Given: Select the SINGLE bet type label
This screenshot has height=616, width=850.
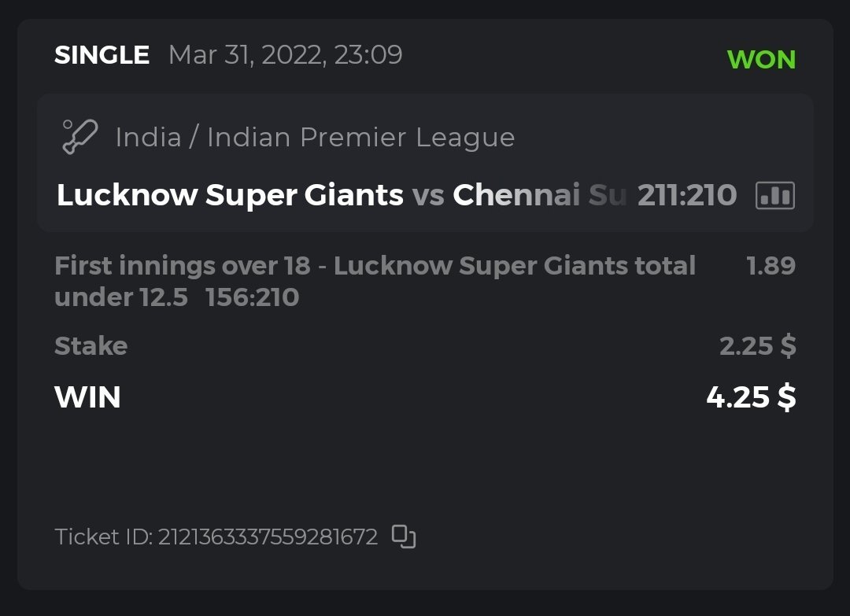Looking at the screenshot, I should point(102,55).
